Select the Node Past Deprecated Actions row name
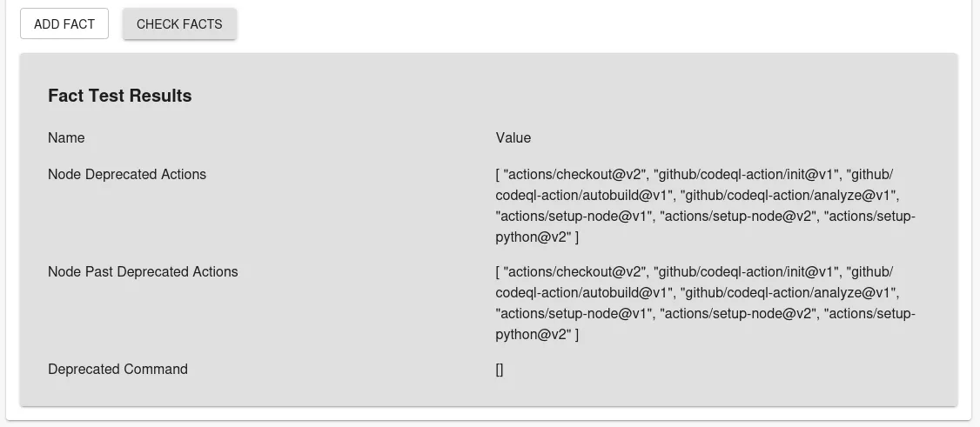980x427 pixels. point(143,271)
